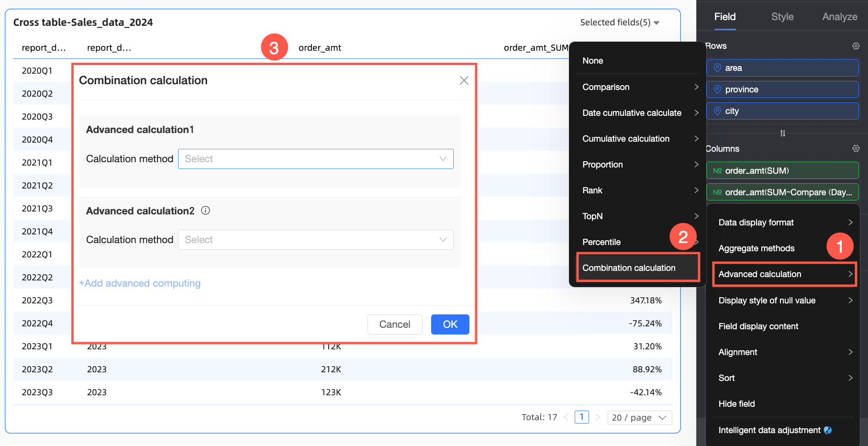The image size is (868, 446).
Task: Open Columns section settings gear
Action: pos(856,148)
